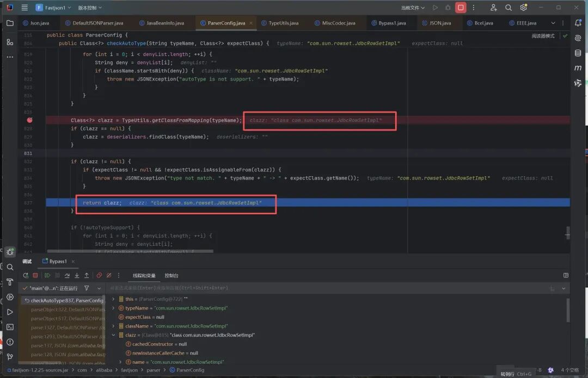This screenshot has width=588, height=378.
Task: Open the Terminal tool window icon
Action: pos(10,327)
